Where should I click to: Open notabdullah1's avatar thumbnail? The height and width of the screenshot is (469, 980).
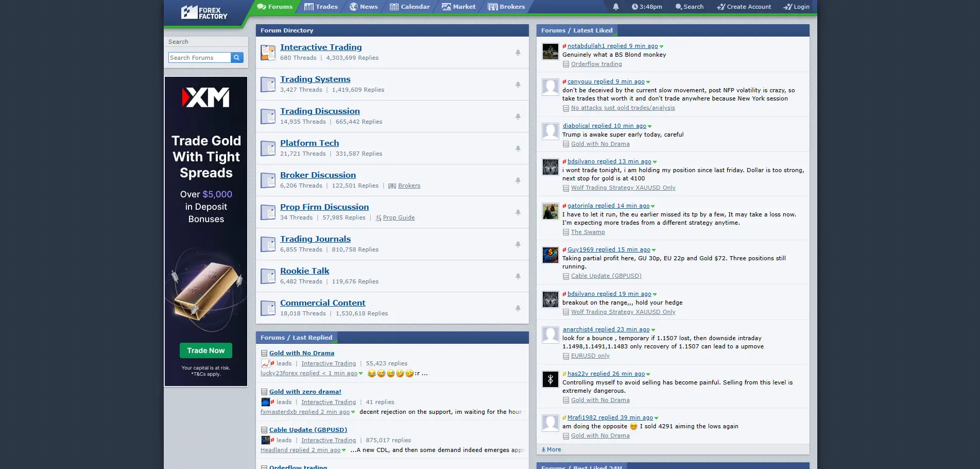(x=551, y=52)
